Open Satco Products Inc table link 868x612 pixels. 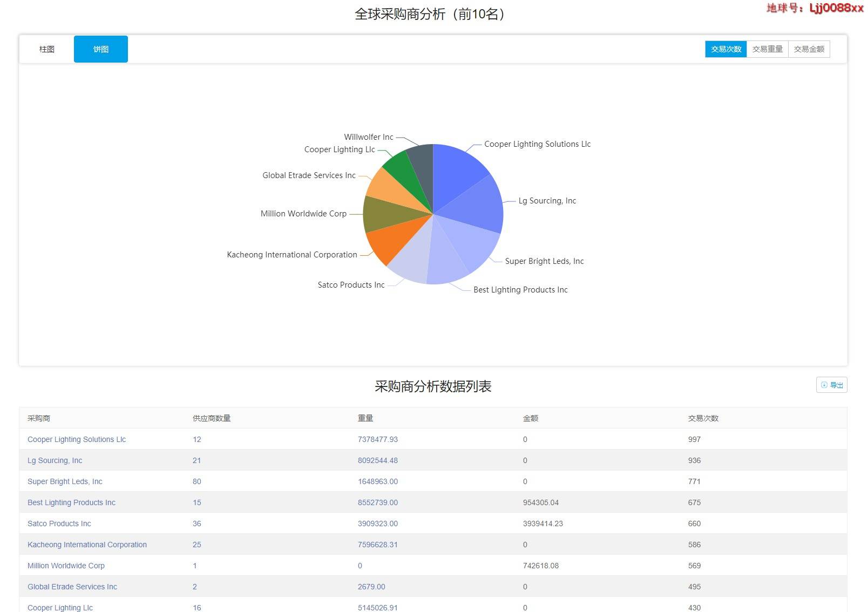[x=59, y=523]
